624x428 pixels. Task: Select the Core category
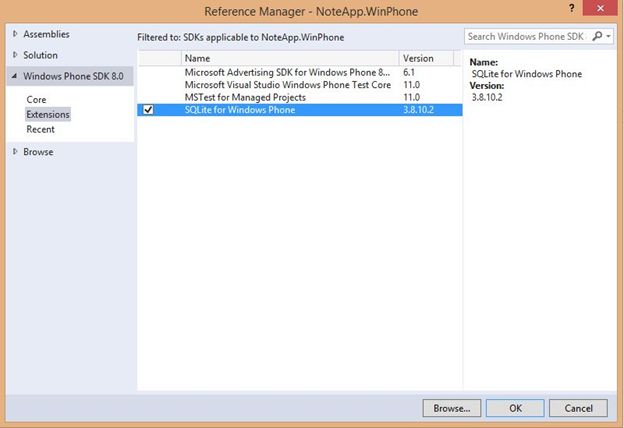pyautogui.click(x=36, y=100)
